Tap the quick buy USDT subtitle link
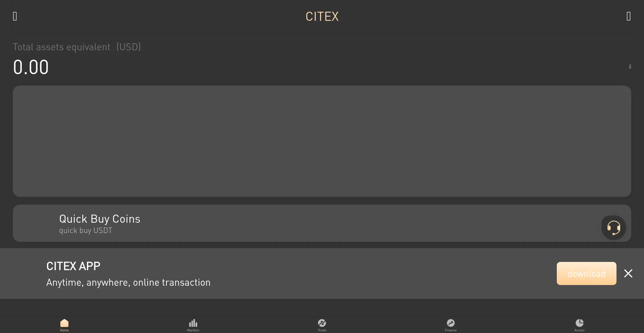This screenshot has width=644, height=333. point(85,231)
